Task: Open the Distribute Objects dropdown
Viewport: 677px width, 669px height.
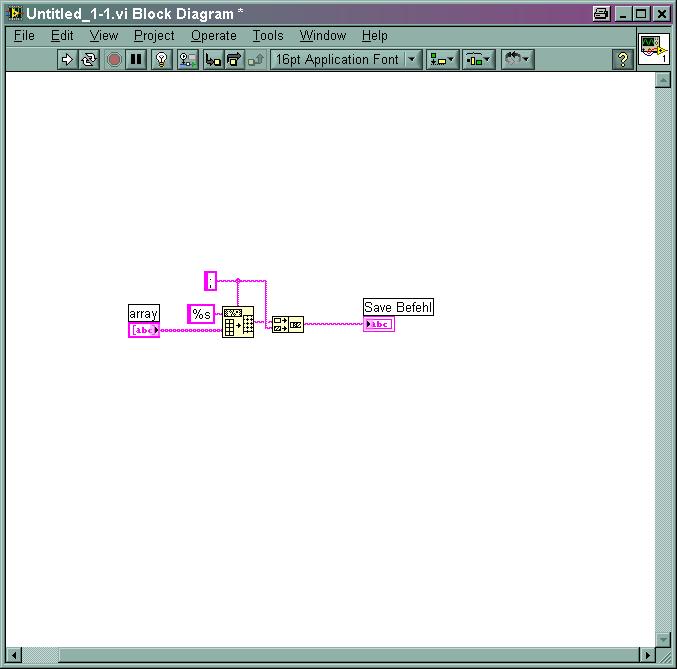Action: tap(478, 60)
